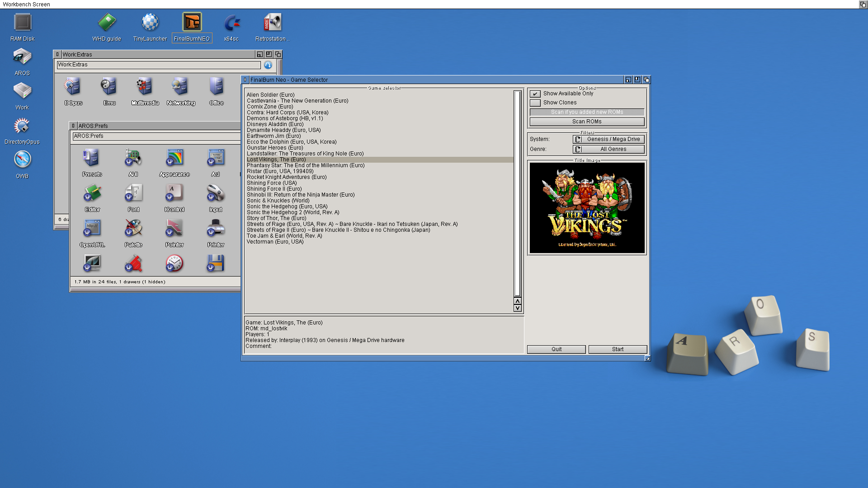
Task: Open the Work volume icon
Action: pos(22,96)
